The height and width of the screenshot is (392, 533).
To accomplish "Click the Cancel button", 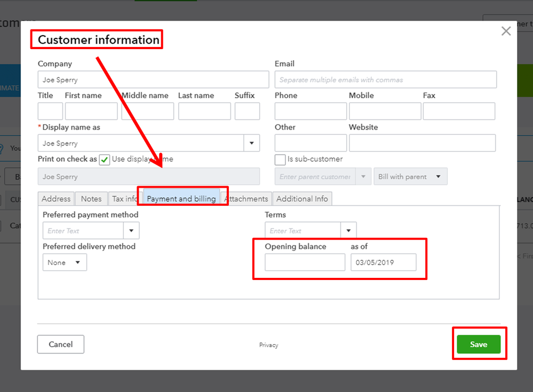I will click(60, 345).
